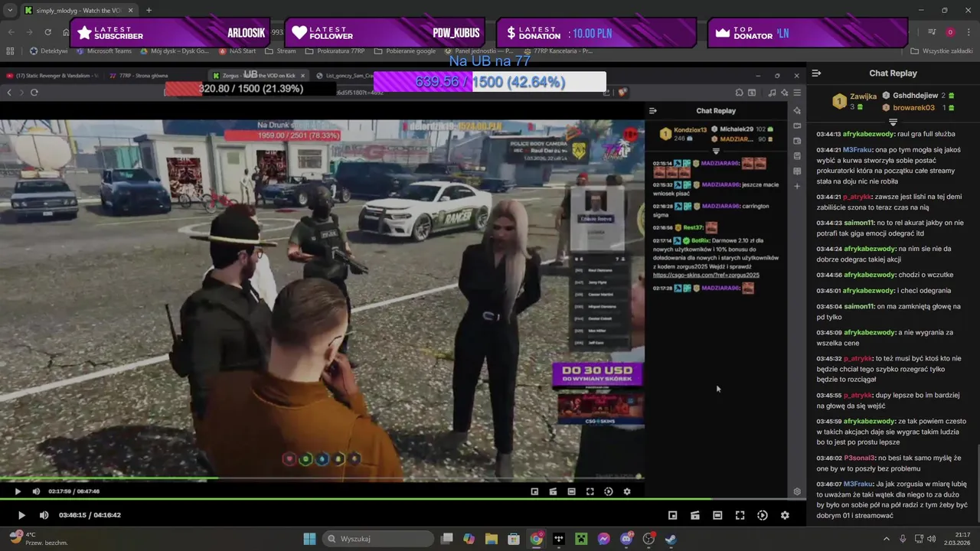Go back in outer Chrome

pyautogui.click(x=11, y=32)
